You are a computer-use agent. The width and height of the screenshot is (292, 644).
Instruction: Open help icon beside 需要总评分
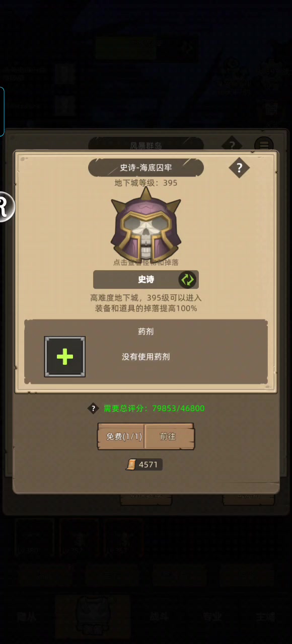coord(93,408)
